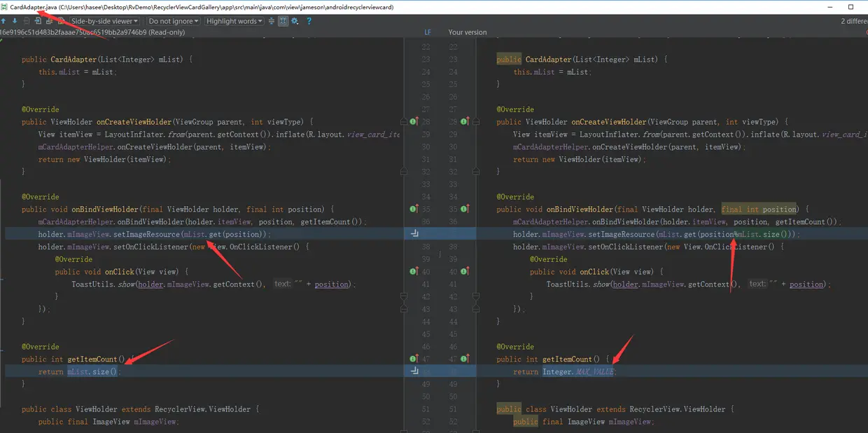Click override marker at left line 28
This screenshot has width=868, height=433.
(x=414, y=122)
